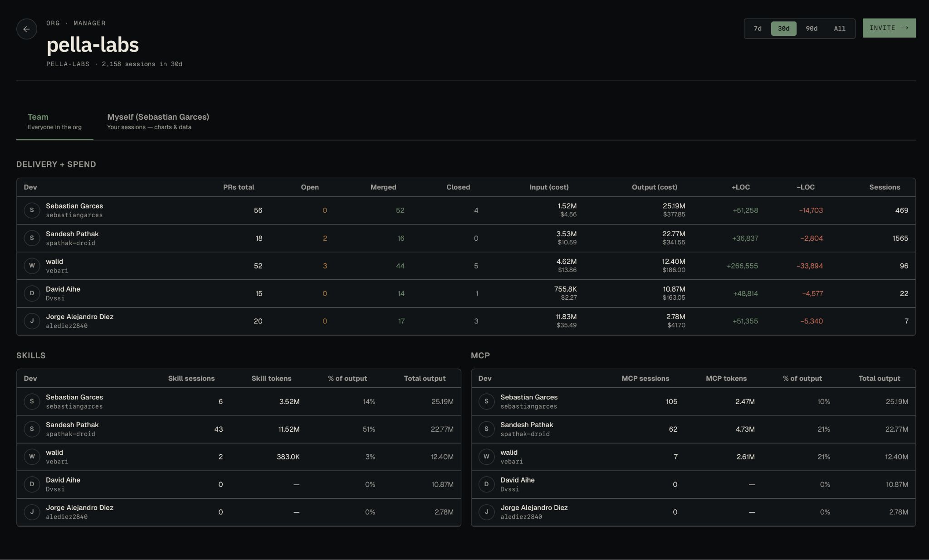The height and width of the screenshot is (560, 929).
Task: Click Sandesh Pathak's 1565 sessions value
Action: tap(900, 239)
